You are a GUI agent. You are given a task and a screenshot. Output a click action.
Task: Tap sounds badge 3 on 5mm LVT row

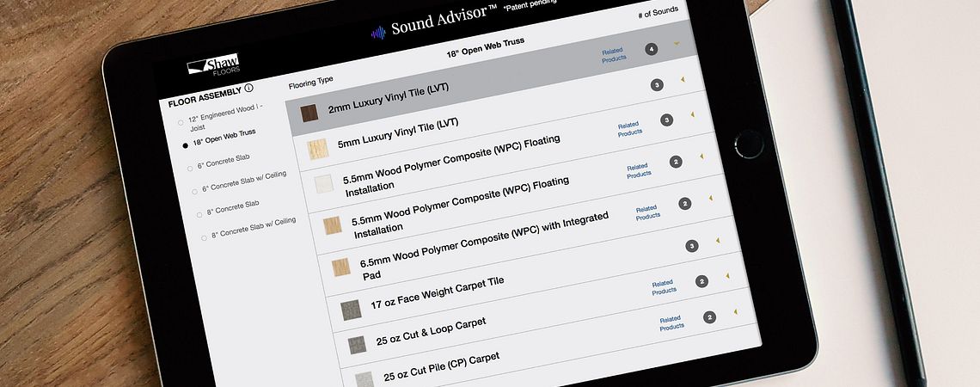coord(657,85)
